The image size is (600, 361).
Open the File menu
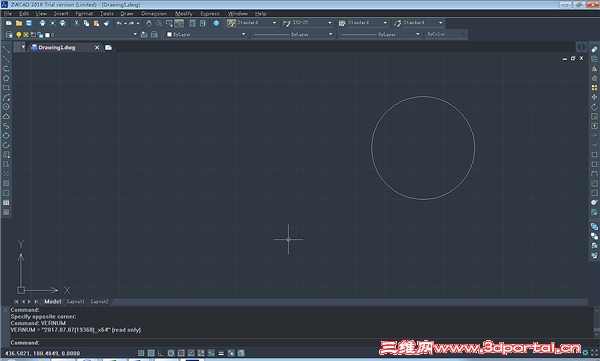click(x=8, y=13)
